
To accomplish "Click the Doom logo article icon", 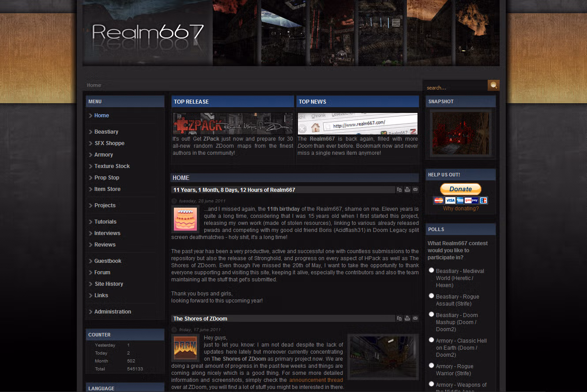I will (185, 348).
